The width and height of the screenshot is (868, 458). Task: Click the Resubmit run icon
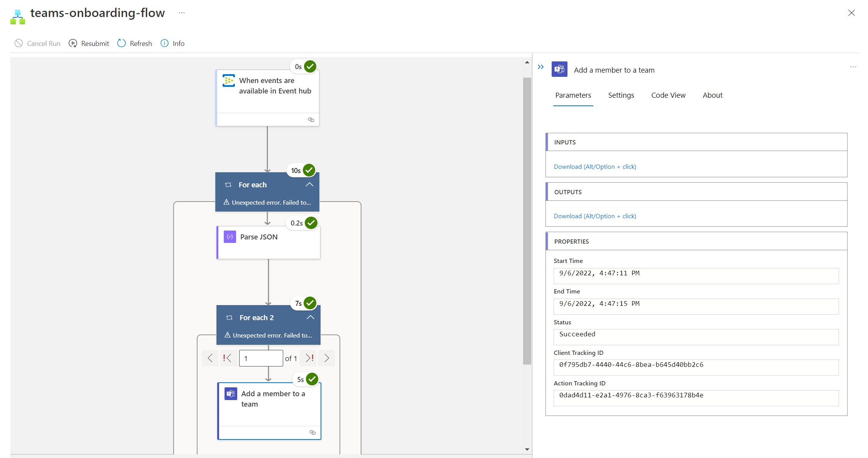[73, 43]
